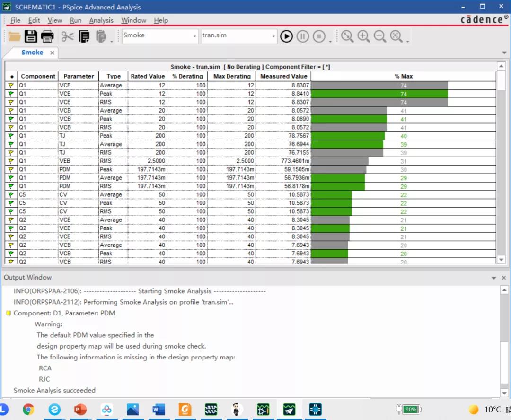Zoom in with the plus magnifier
Viewport: 511px width, 420px height.
point(363,36)
